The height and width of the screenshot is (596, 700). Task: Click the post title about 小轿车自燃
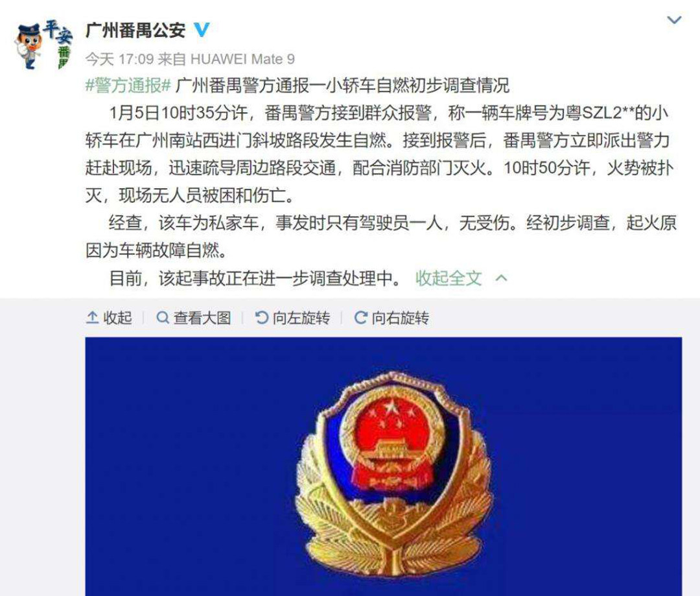(x=342, y=85)
